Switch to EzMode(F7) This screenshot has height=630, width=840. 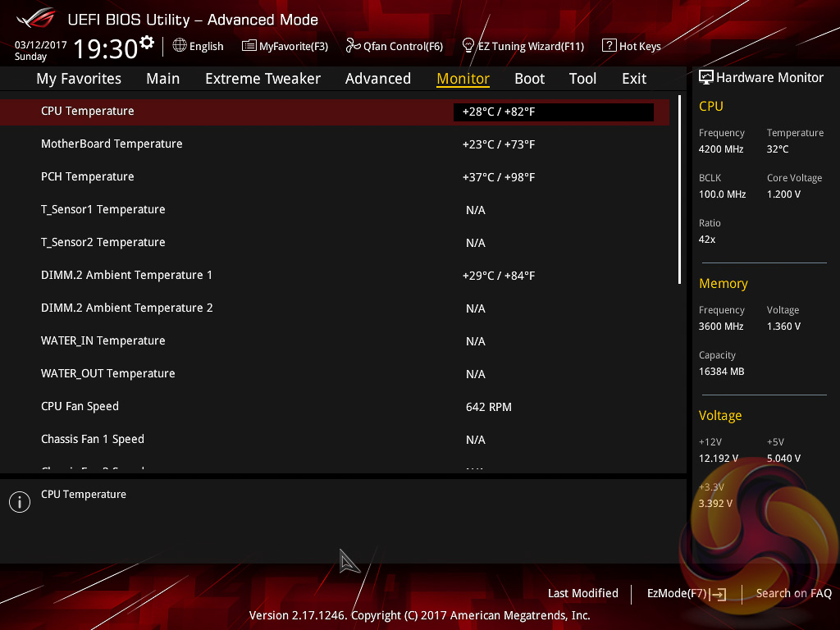click(687, 594)
